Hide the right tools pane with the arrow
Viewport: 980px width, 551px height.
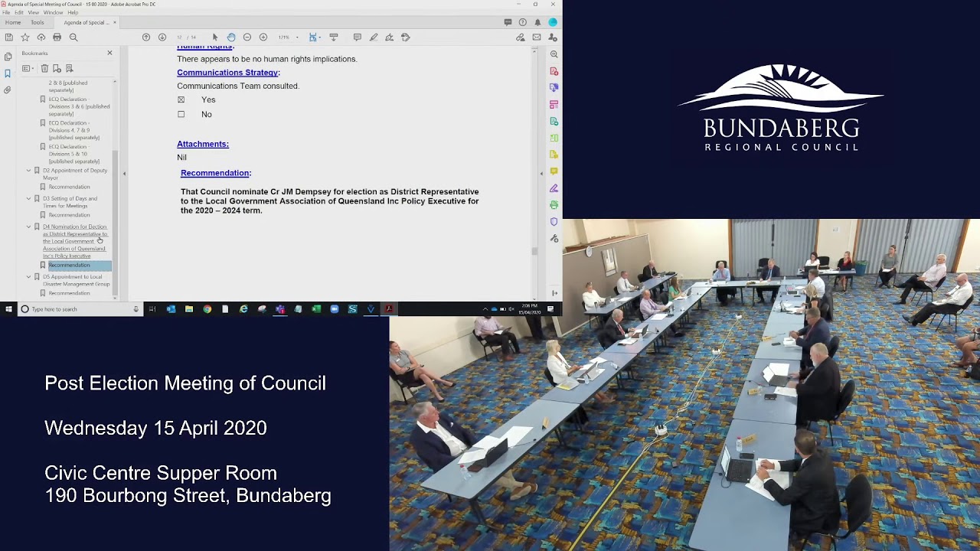coord(541,174)
